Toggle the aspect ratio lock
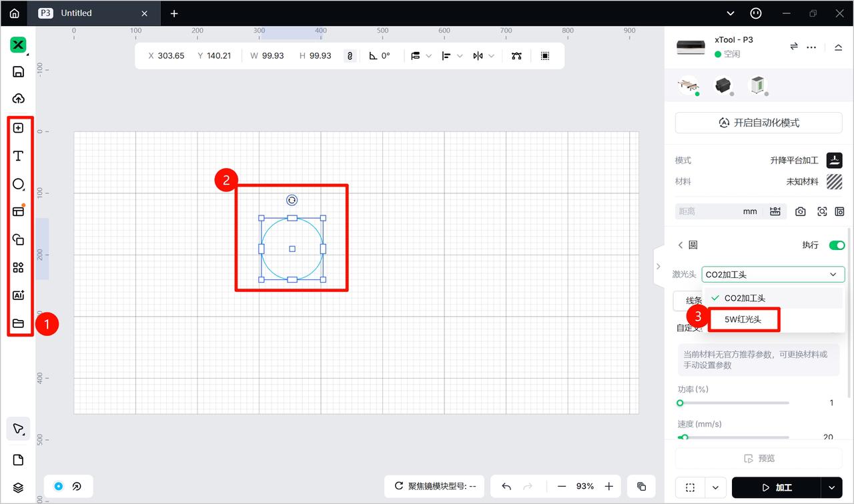 pyautogui.click(x=350, y=56)
